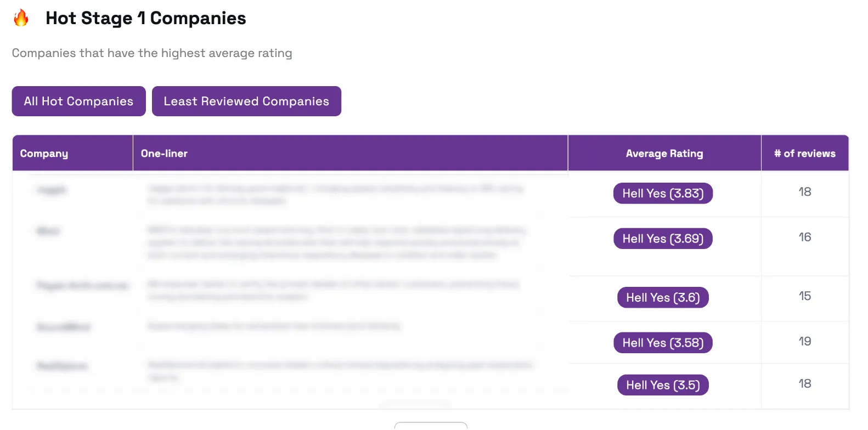Click the review count 15
This screenshot has height=430, width=868.
click(x=805, y=296)
